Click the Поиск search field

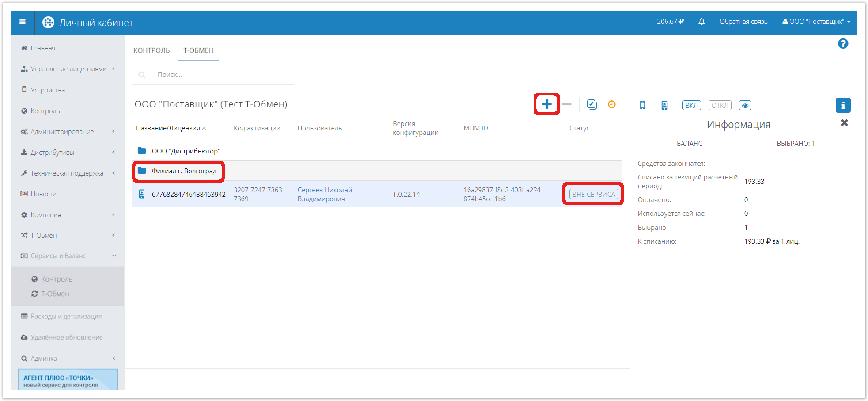(x=221, y=75)
